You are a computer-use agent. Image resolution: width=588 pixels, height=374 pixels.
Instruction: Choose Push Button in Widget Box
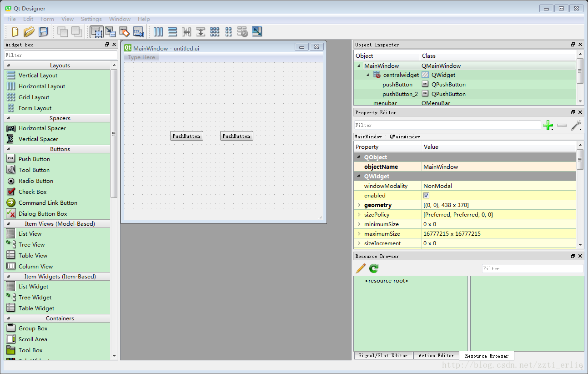click(34, 159)
